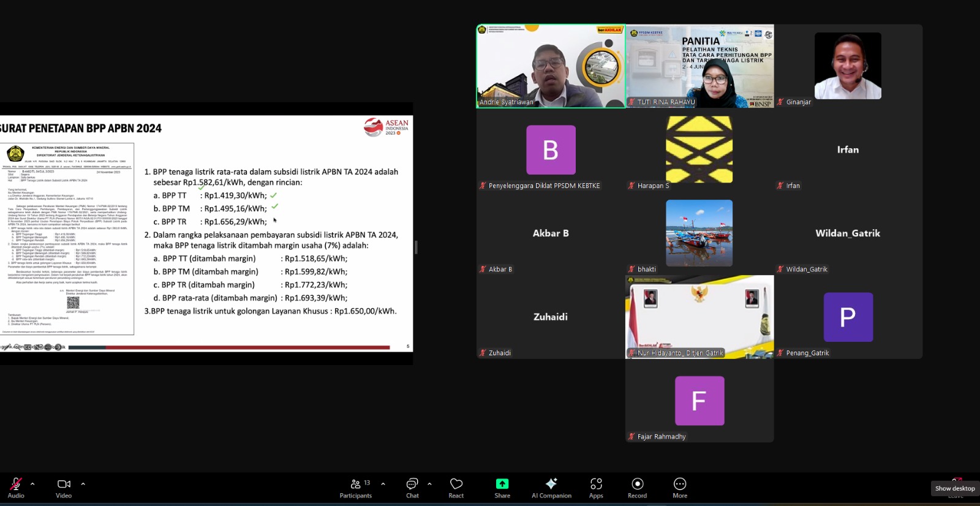Click the muted mic icon beside Harapan S
The width and height of the screenshot is (980, 506).
click(631, 186)
